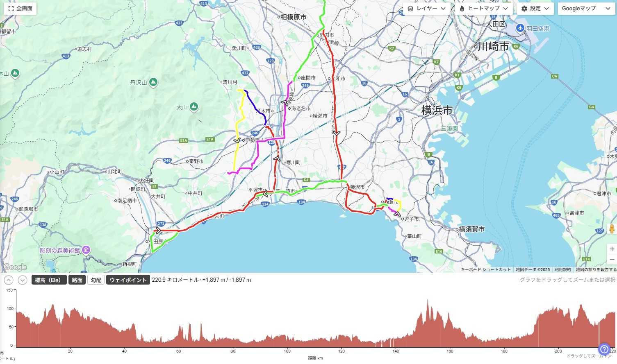The height and width of the screenshot is (364, 617).
Task: Toggle the 標高 (Ele) elevation graph
Action: tap(49, 280)
